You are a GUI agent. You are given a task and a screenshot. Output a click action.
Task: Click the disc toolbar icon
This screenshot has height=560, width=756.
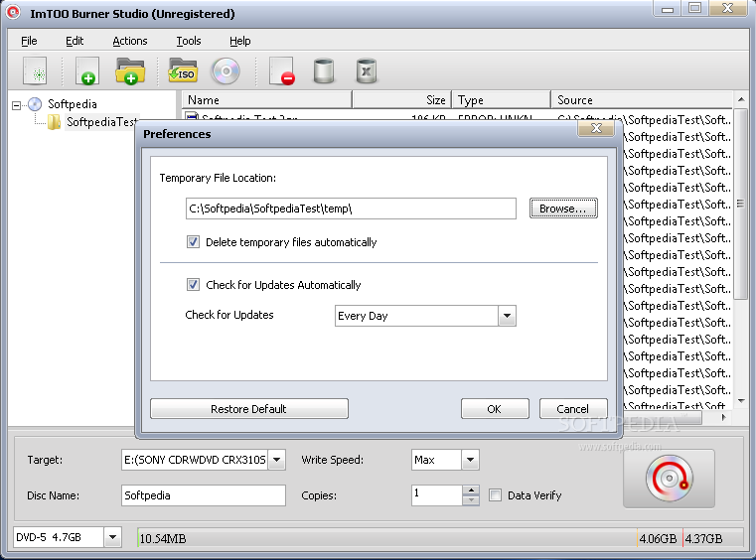coord(226,71)
